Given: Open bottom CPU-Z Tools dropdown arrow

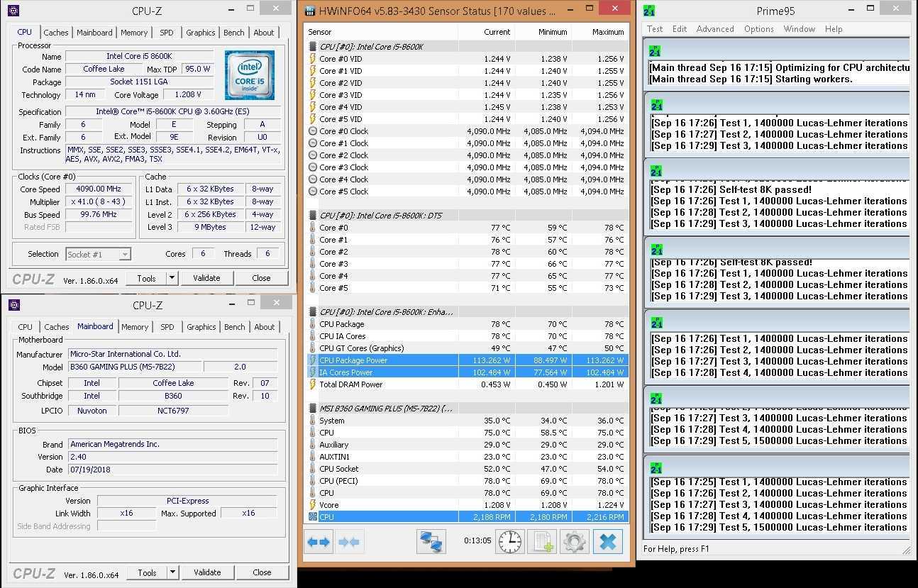Looking at the screenshot, I should click(172, 572).
